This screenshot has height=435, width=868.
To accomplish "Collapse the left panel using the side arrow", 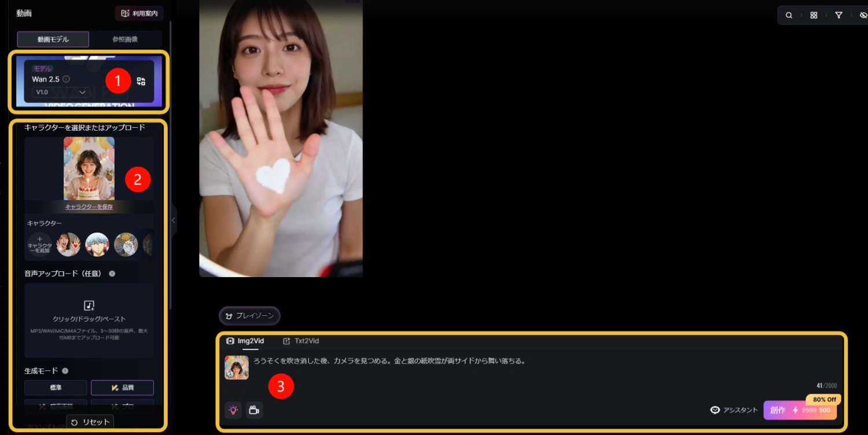I will (173, 220).
